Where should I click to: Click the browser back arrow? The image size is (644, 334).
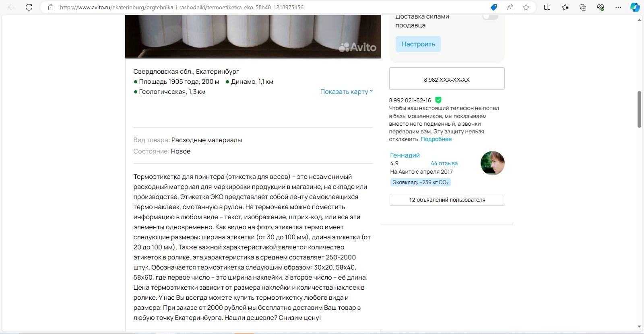point(11,7)
